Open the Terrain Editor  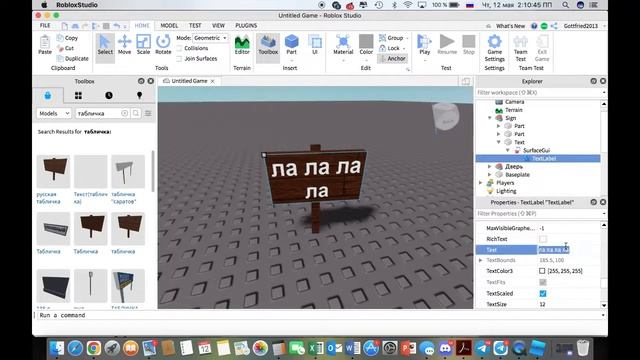[242, 45]
